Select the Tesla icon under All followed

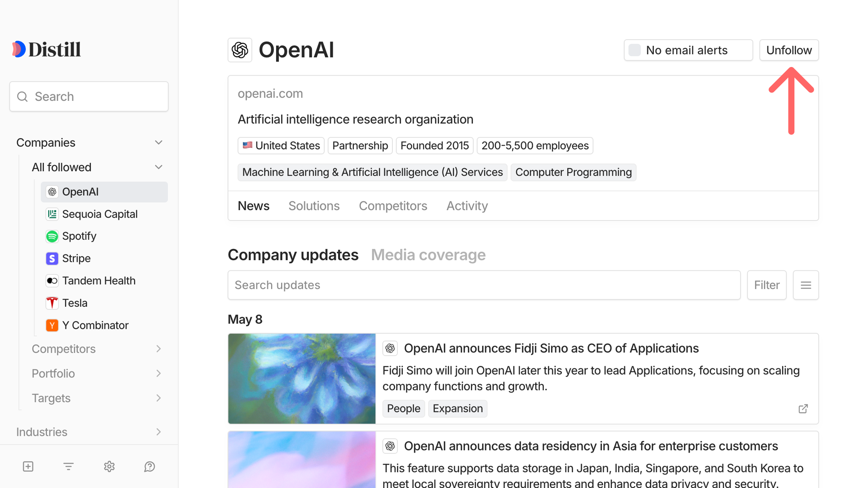point(52,303)
